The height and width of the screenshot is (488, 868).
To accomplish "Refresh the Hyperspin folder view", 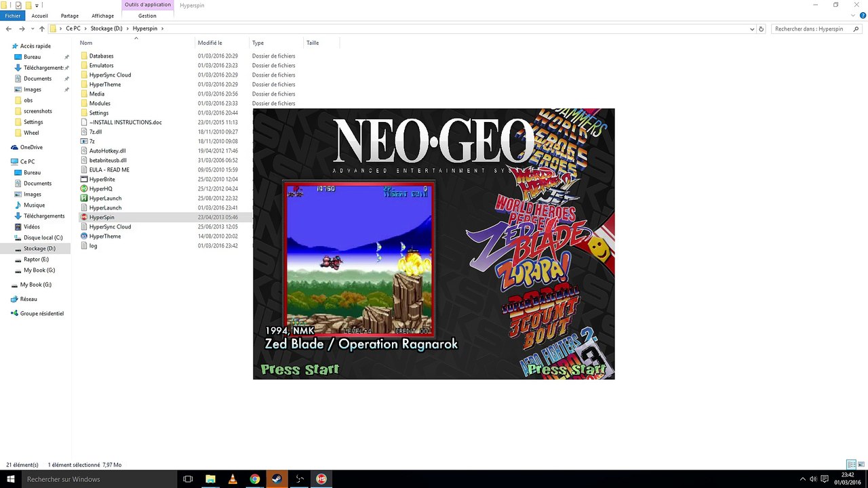I will (x=762, y=29).
